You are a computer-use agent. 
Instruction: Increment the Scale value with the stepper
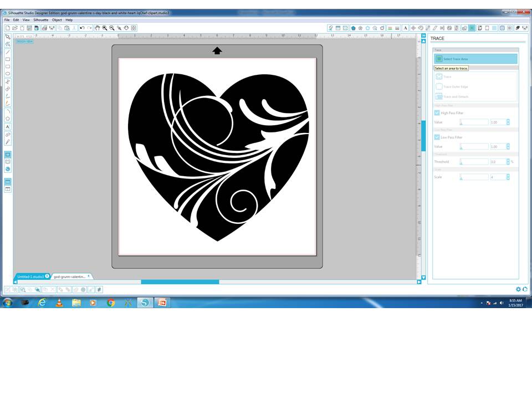[508, 175]
